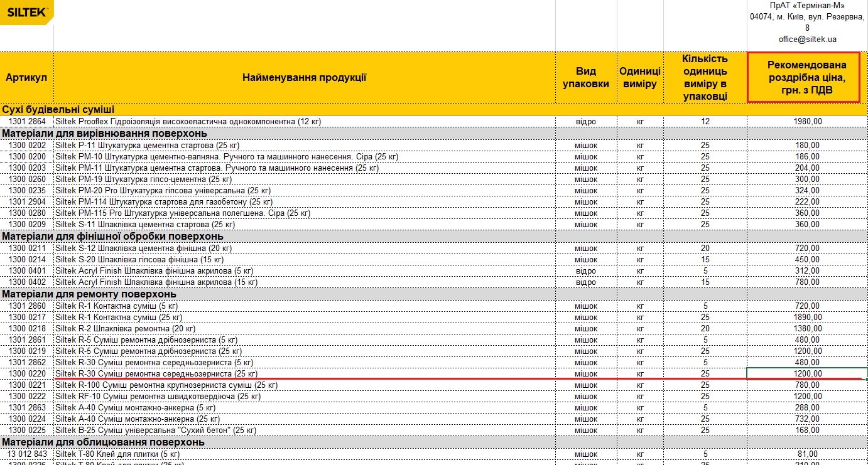Click the Кількість одиниць виміру в упаковці header
The height and width of the screenshot is (465, 868).
(705, 78)
